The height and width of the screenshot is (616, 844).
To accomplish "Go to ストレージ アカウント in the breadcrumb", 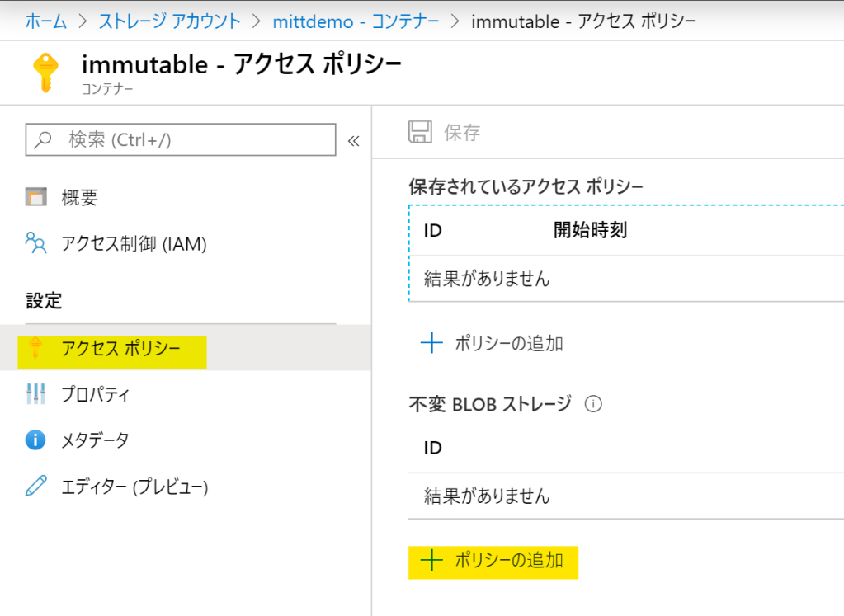I will coord(170,21).
